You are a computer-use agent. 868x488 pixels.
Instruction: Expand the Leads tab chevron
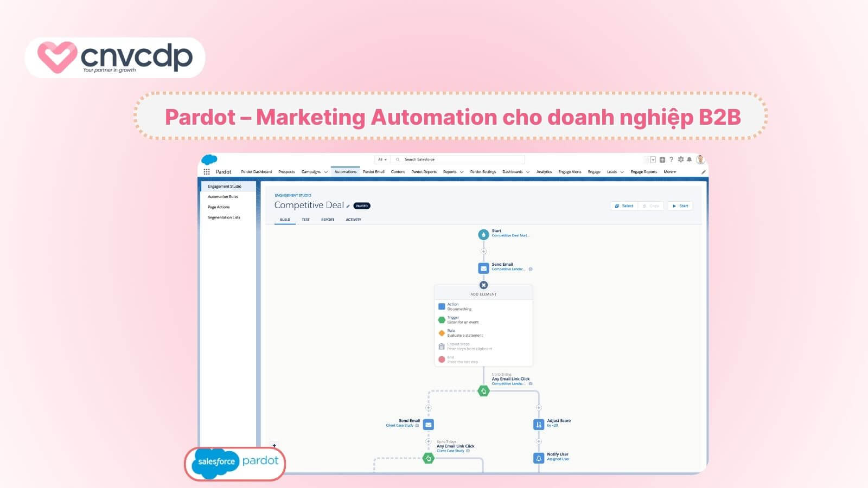tap(622, 172)
